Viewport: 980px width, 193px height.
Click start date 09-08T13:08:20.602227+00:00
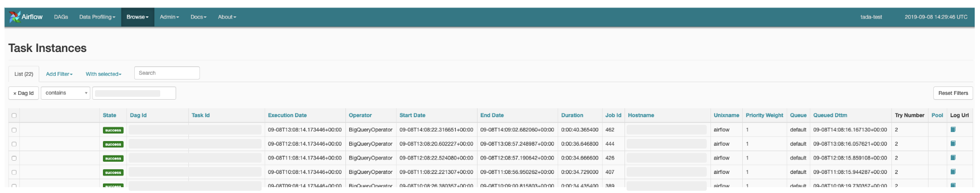[x=436, y=144]
